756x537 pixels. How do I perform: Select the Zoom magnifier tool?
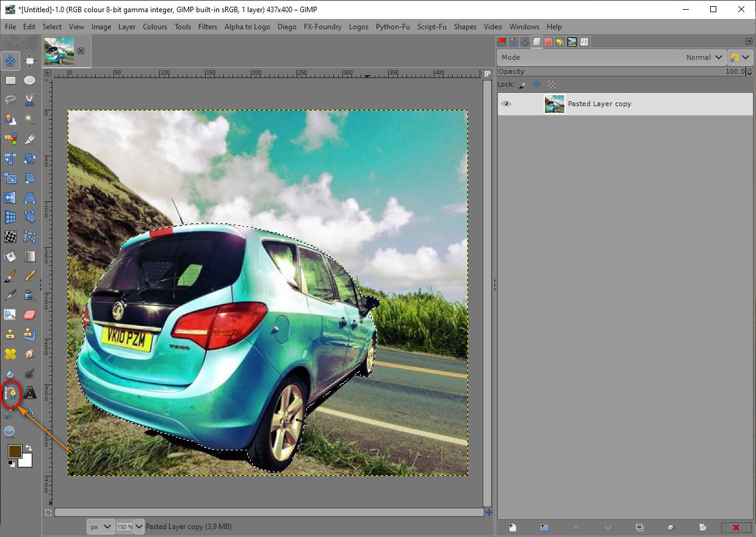click(10, 432)
